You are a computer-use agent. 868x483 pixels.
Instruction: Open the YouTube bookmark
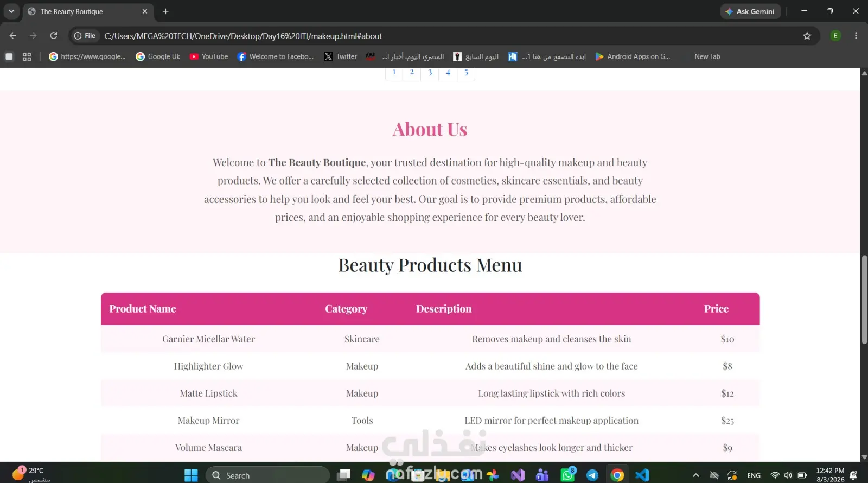(209, 56)
